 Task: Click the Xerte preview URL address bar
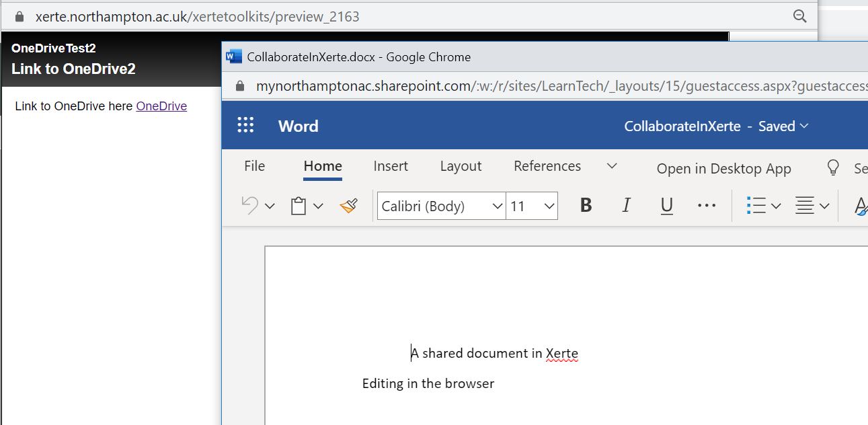pos(197,16)
